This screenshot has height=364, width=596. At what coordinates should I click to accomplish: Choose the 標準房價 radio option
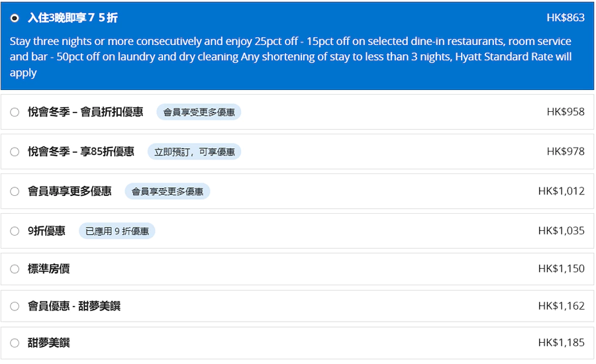coord(15,269)
